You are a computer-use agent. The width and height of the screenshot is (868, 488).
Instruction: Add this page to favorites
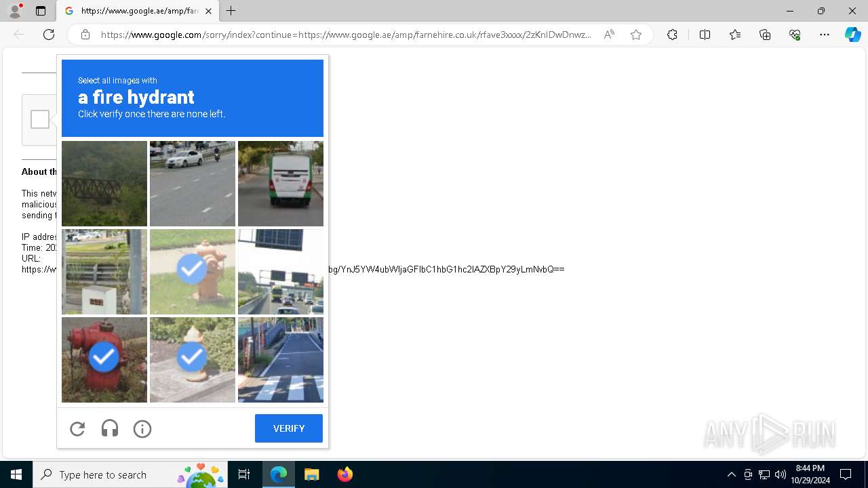tap(636, 35)
